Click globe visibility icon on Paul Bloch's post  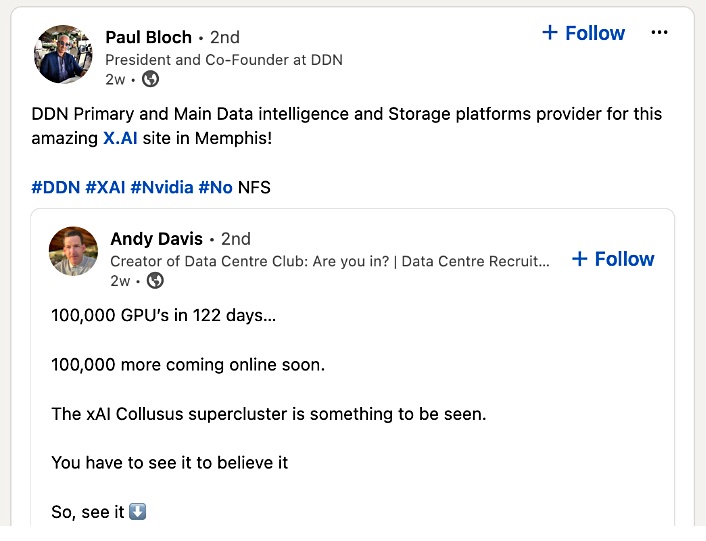click(x=150, y=79)
